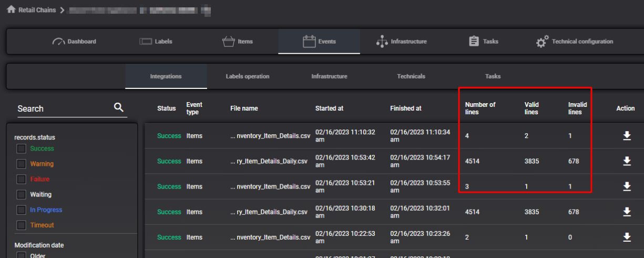Screen dimensions: 644x258
Task: Open Retail Chains breadcrumb link
Action: point(37,10)
